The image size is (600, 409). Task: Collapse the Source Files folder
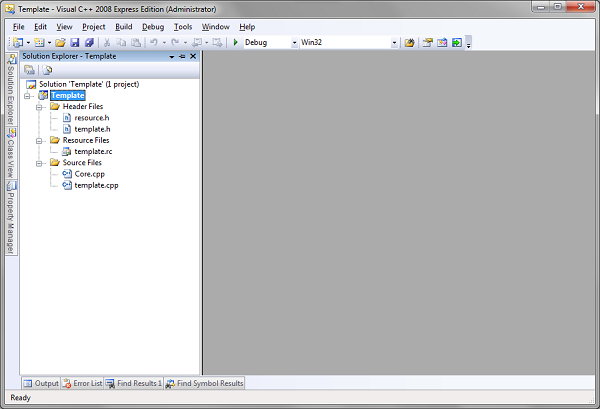pos(39,163)
